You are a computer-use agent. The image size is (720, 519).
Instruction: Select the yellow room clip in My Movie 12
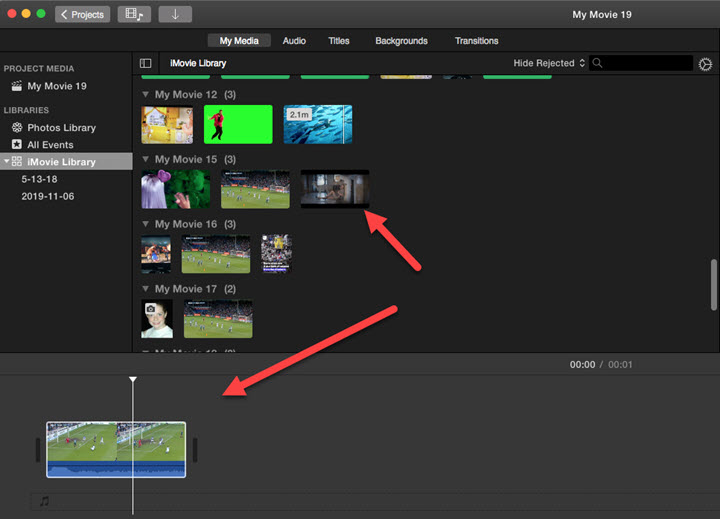click(167, 124)
